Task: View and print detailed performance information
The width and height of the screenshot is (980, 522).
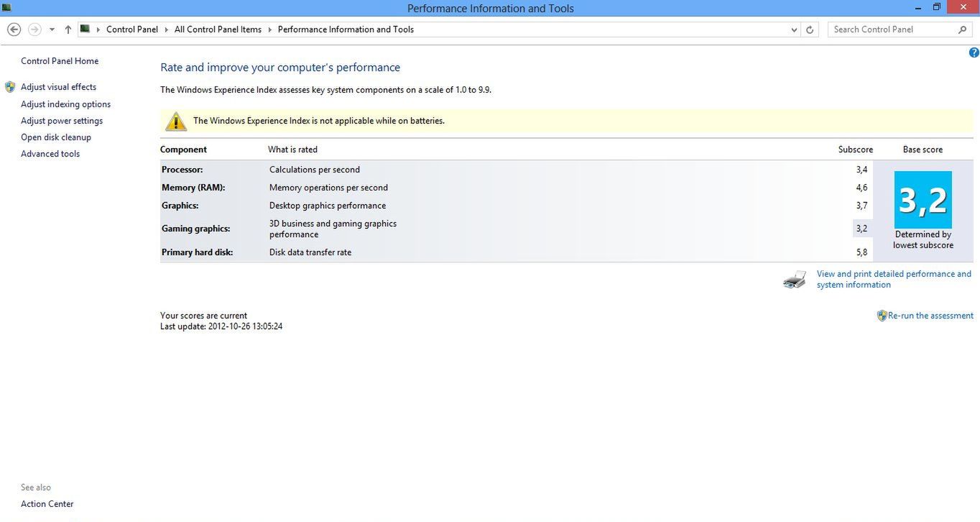Action: click(894, 279)
